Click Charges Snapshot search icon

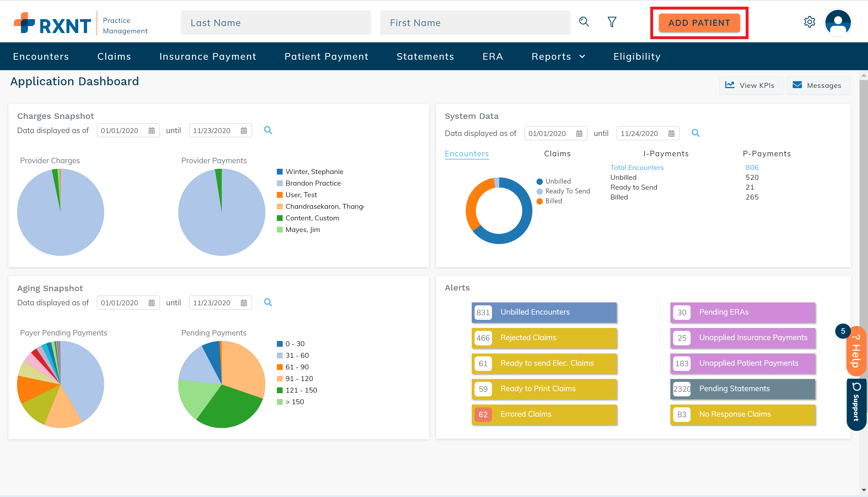[x=268, y=130]
